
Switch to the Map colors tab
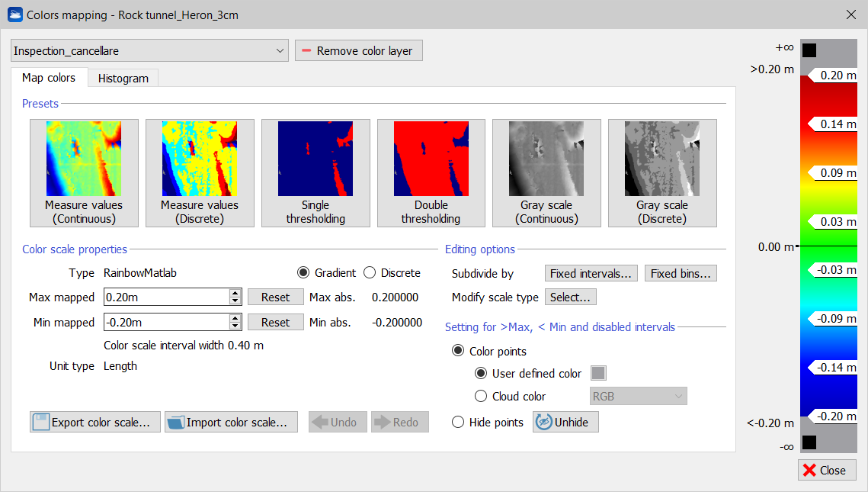[49, 78]
